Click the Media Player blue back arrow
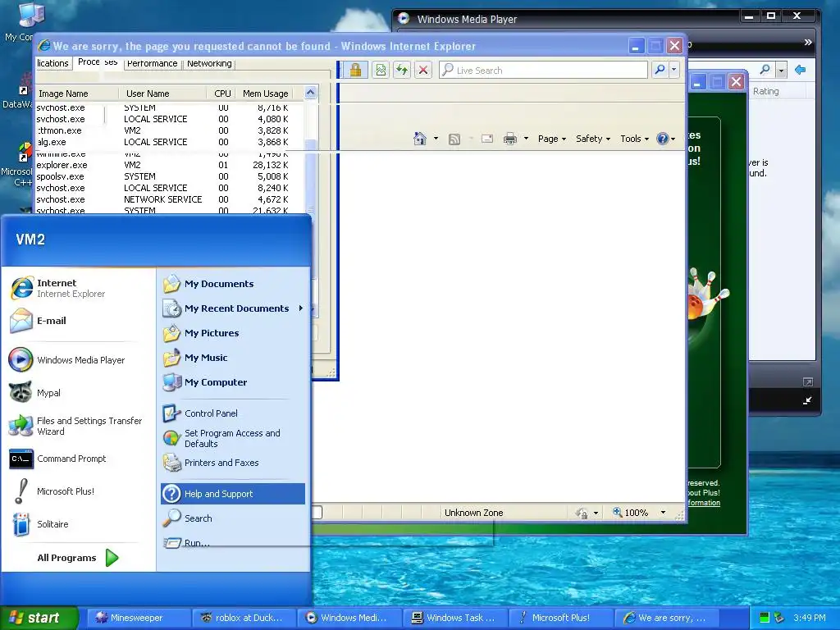 801,70
